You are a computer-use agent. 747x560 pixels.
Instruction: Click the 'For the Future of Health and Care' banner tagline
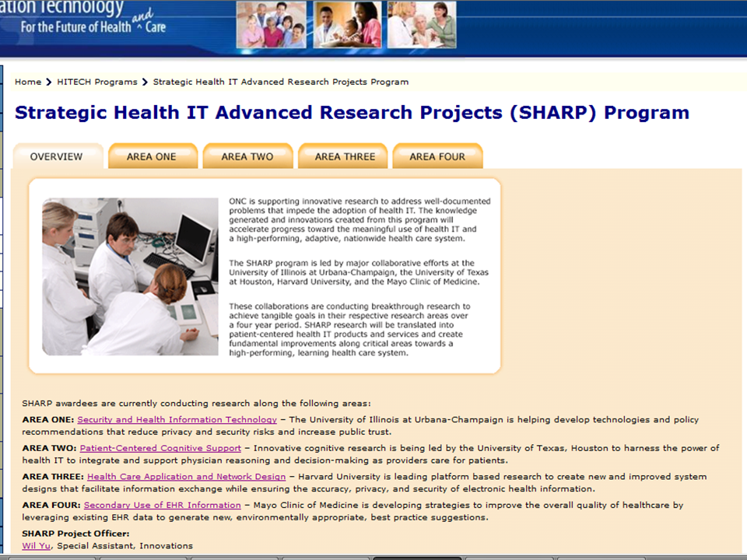pyautogui.click(x=93, y=24)
